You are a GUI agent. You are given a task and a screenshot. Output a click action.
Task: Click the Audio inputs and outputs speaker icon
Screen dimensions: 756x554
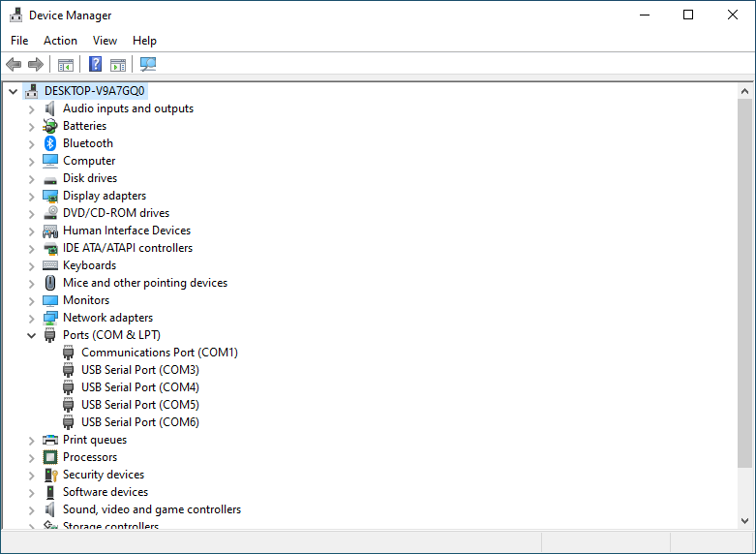pyautogui.click(x=50, y=108)
